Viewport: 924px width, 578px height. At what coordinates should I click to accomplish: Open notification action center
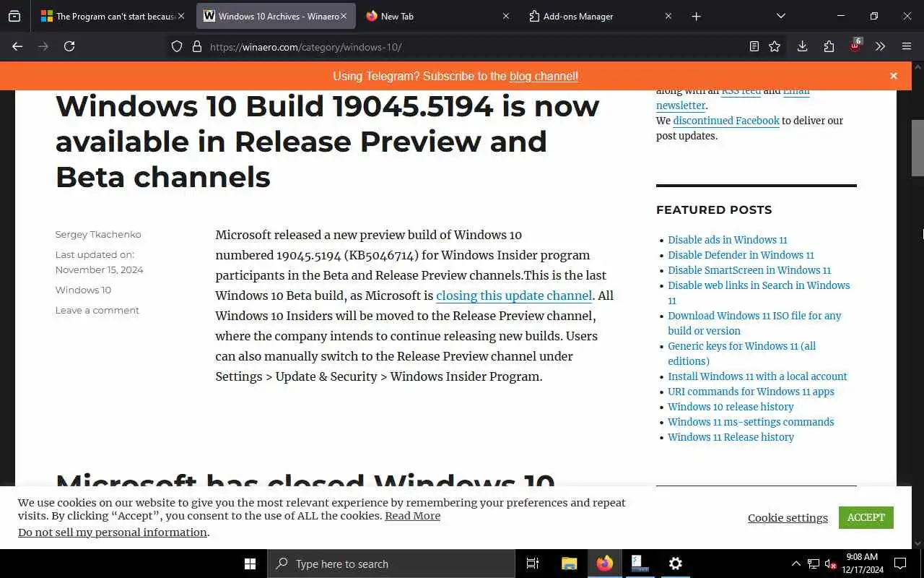click(900, 564)
